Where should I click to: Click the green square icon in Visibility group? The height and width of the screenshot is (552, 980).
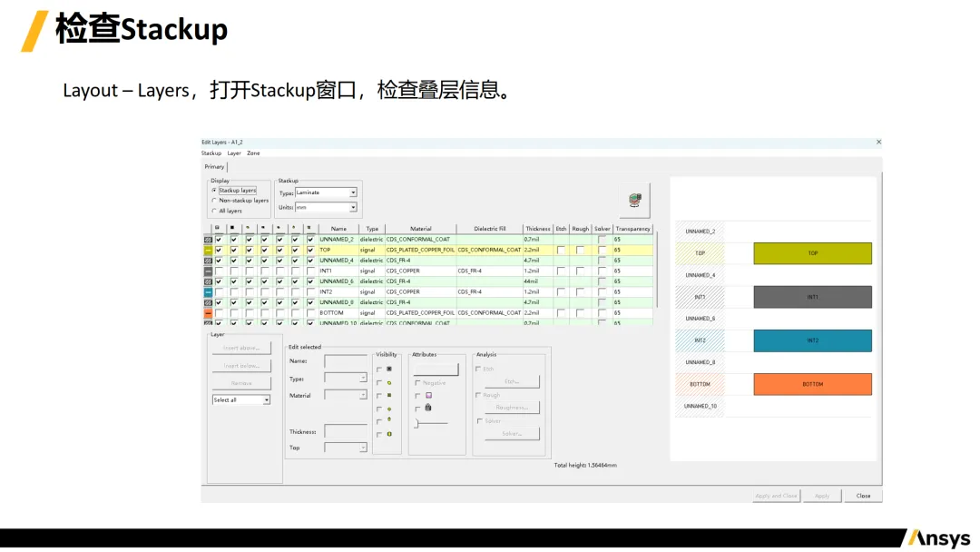389,395
